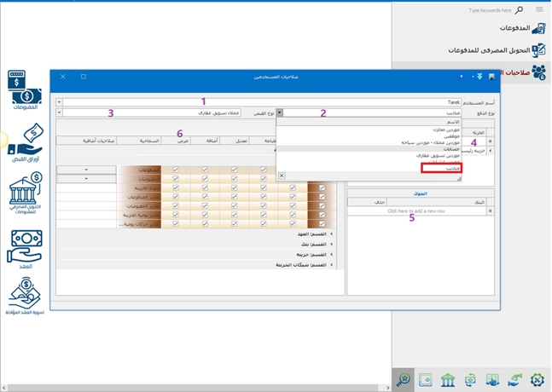Open the المقبوضات receipts icon on the left
The height and width of the screenshot is (392, 552).
pyautogui.click(x=25, y=87)
